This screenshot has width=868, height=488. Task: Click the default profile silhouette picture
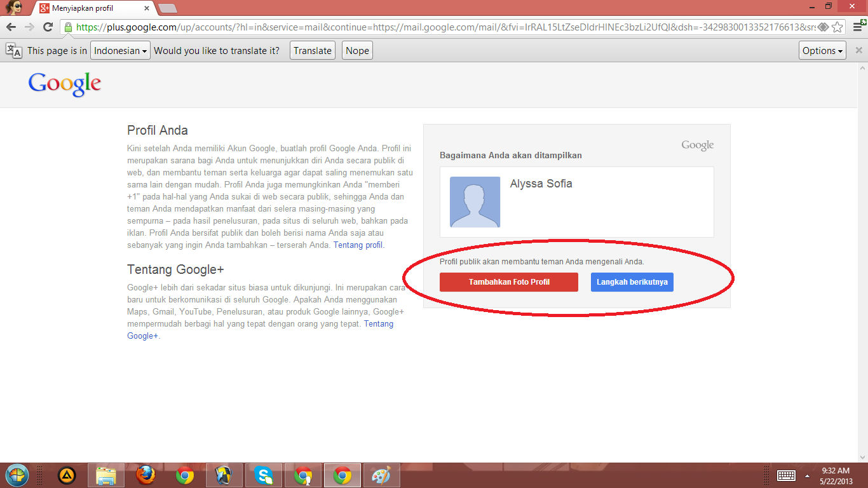[x=475, y=202]
